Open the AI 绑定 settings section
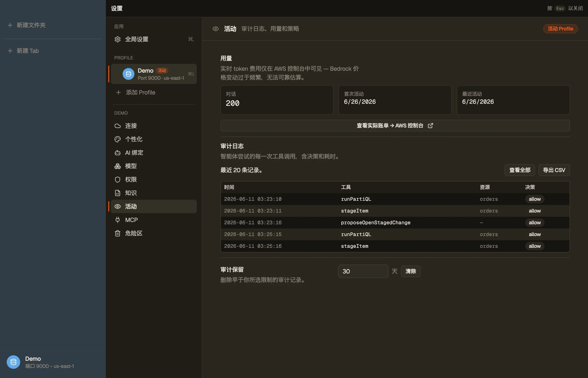The width and height of the screenshot is (588, 378). coord(154,153)
